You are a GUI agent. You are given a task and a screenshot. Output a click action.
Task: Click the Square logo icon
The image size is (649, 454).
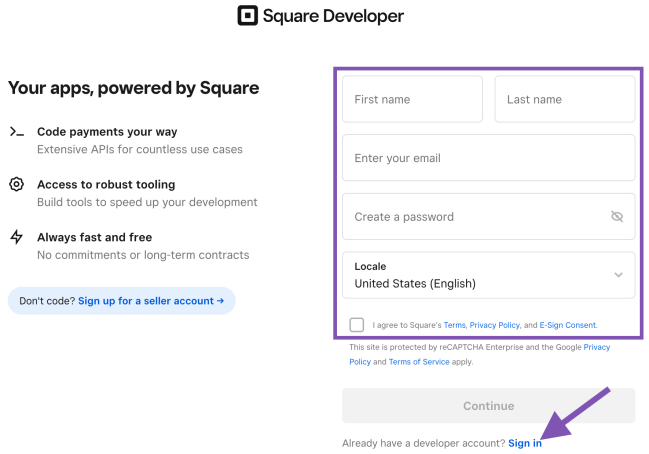click(x=248, y=15)
